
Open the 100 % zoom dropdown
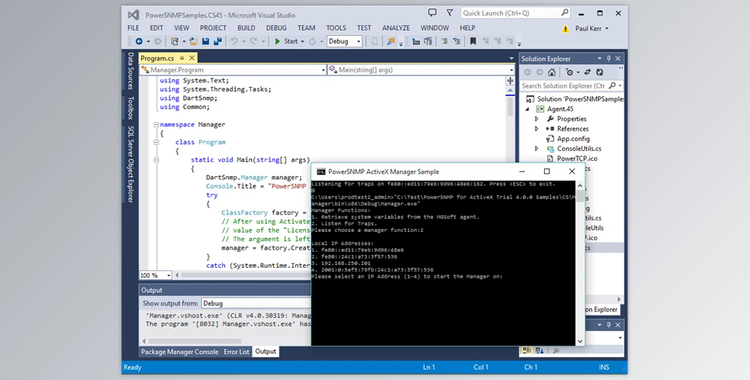[x=168, y=275]
